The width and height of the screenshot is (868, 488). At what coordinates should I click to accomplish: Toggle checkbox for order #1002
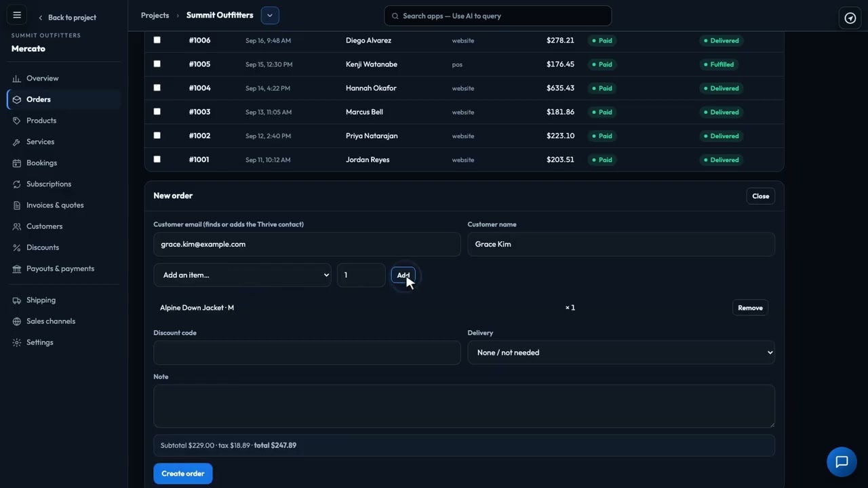coord(157,135)
